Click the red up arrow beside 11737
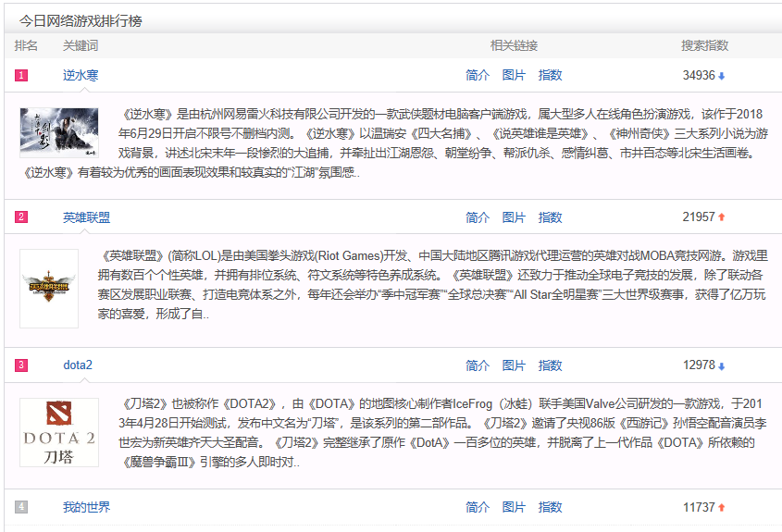The height and width of the screenshot is (532, 782). point(721,507)
